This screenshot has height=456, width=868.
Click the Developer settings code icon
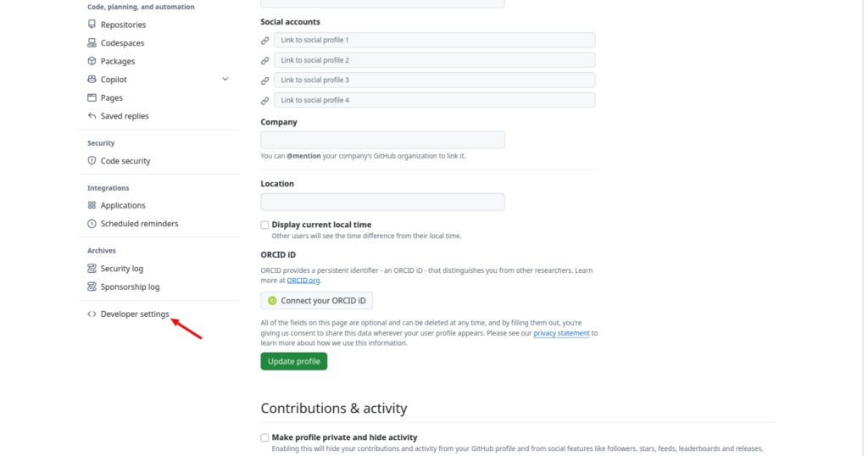92,314
